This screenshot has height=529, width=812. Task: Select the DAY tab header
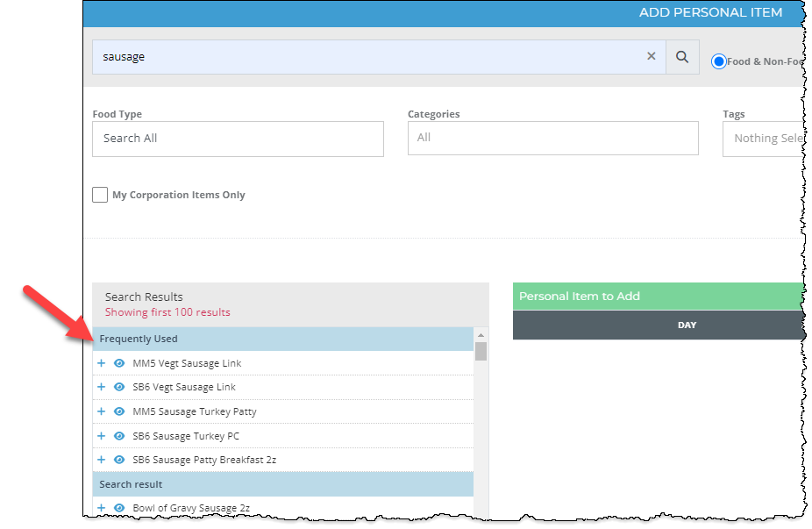pos(687,325)
